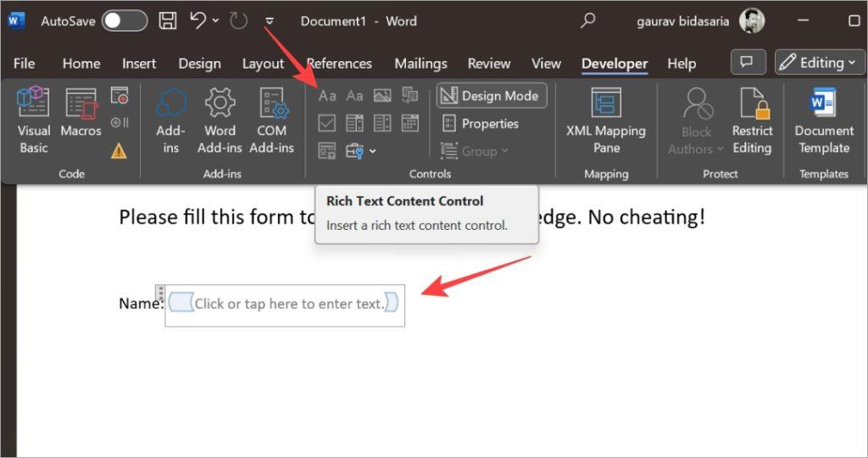This screenshot has width=868, height=458.
Task: Open Macro Security warning icon
Action: pos(119,150)
